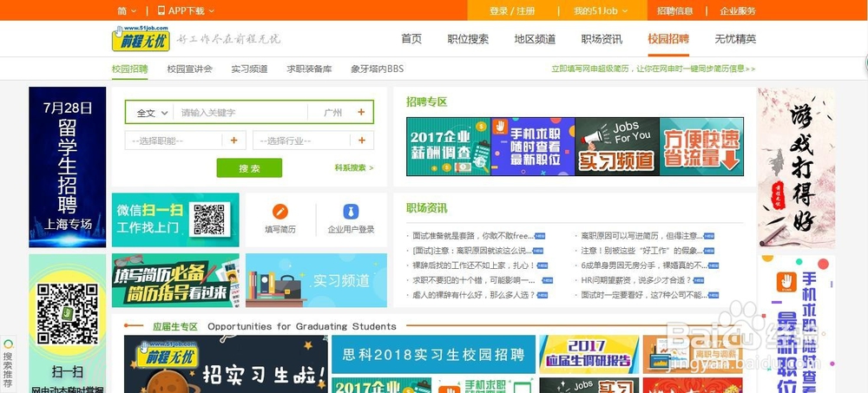Viewport: 868px width, 393px height.
Task: Open 职场资讯 in main navigation
Action: pos(602,39)
